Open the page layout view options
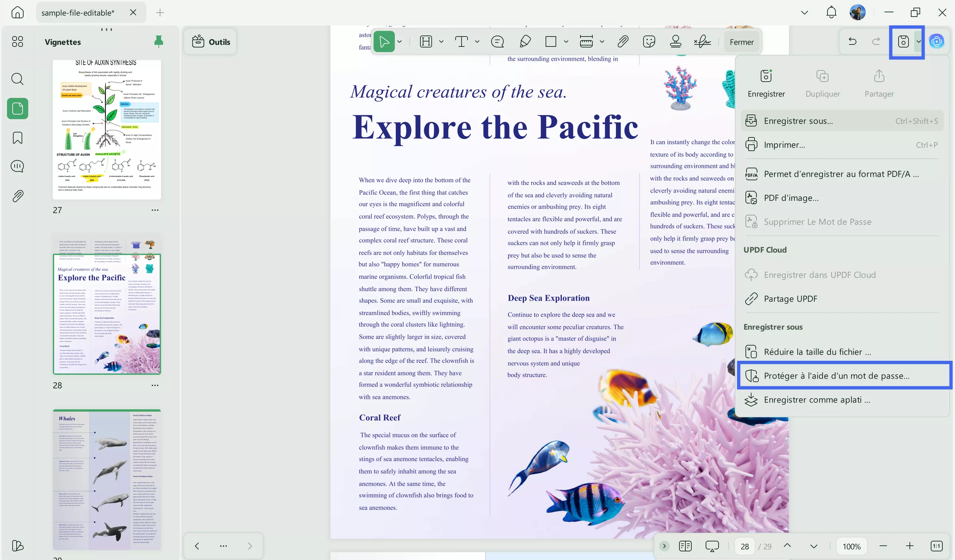The width and height of the screenshot is (955, 560). (x=685, y=546)
